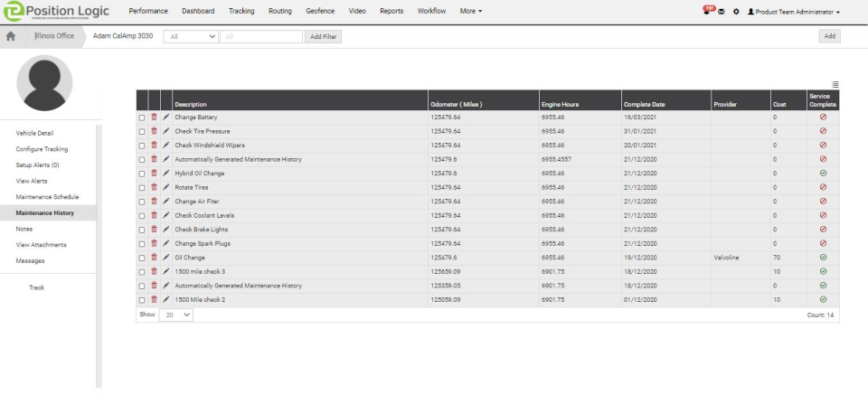Delete the Check Tire Pressure record

pyautogui.click(x=154, y=131)
